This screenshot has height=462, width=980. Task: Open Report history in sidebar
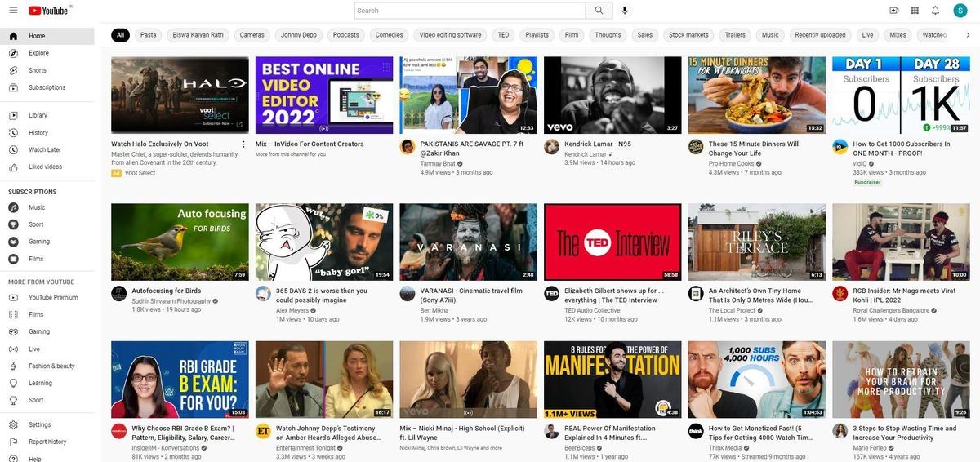[x=47, y=442]
